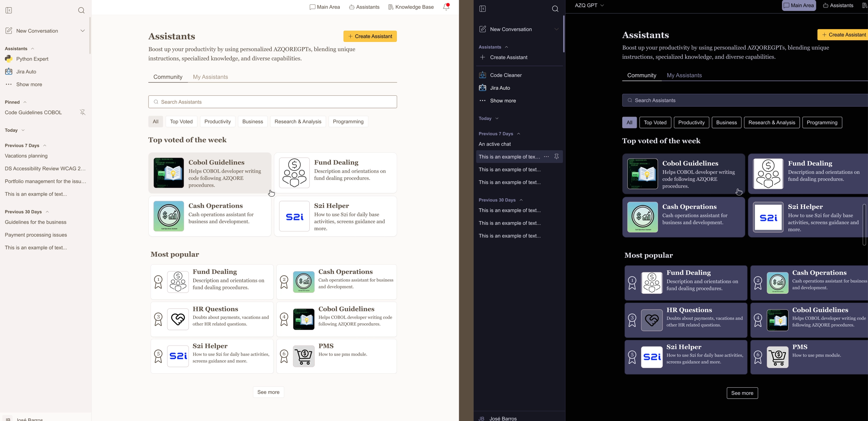Click S2i Helper logo in light Top voted

295,216
